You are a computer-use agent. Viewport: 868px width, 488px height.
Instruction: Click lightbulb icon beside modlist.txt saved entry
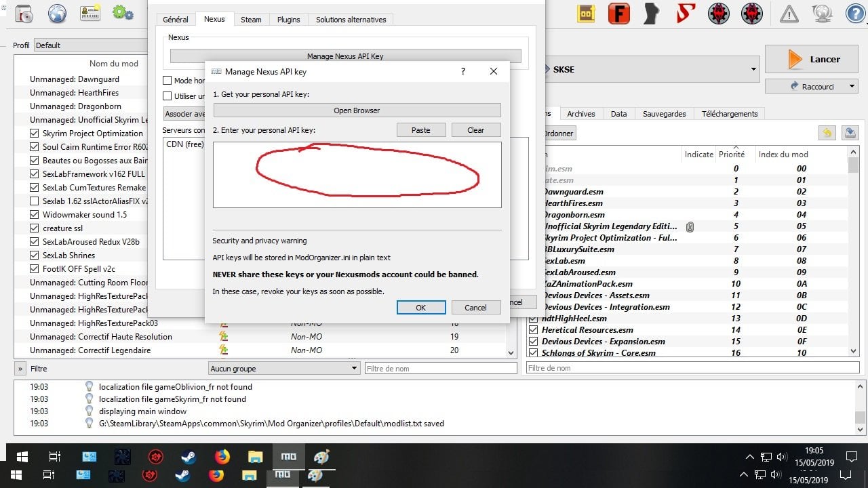89,423
